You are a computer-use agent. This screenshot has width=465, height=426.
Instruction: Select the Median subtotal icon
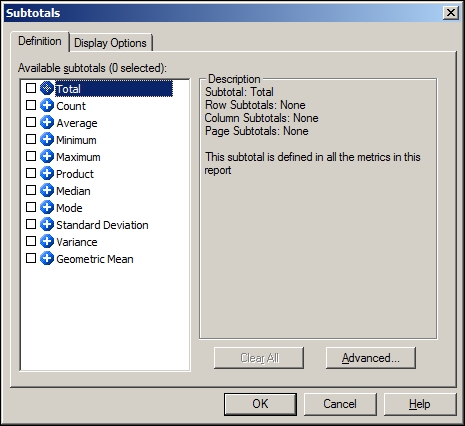[47, 190]
